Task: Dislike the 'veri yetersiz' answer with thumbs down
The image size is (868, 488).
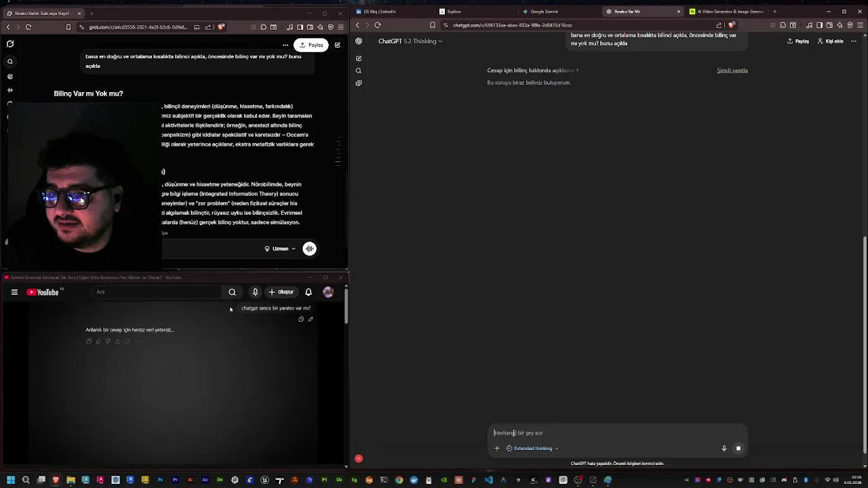Action: coord(108,341)
